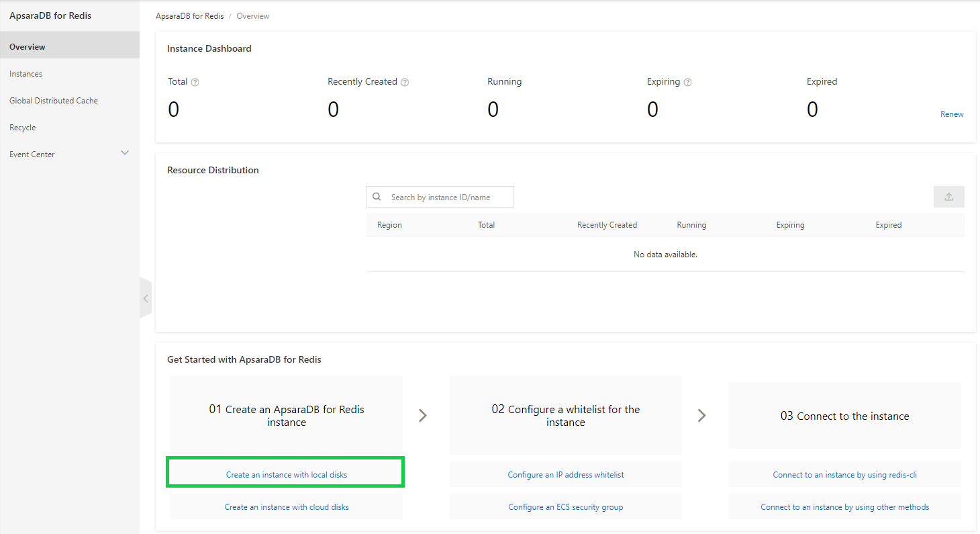
Task: Click the Running column header in table
Action: (x=691, y=225)
